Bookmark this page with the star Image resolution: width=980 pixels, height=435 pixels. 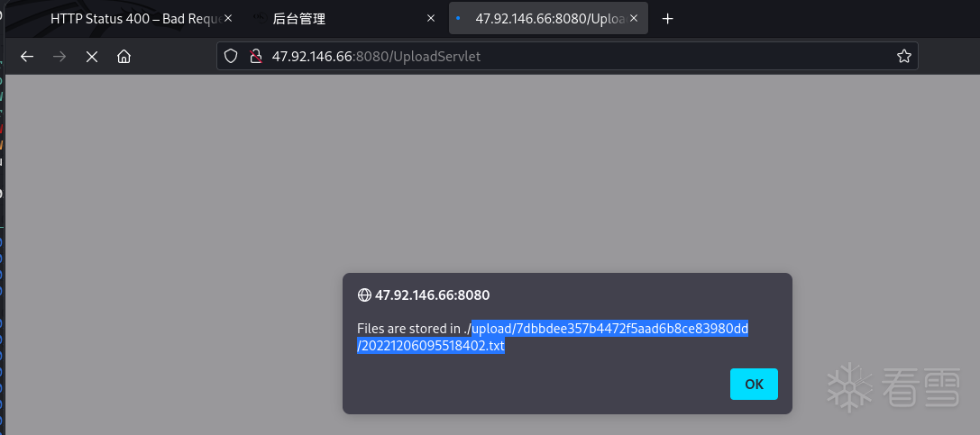[903, 56]
